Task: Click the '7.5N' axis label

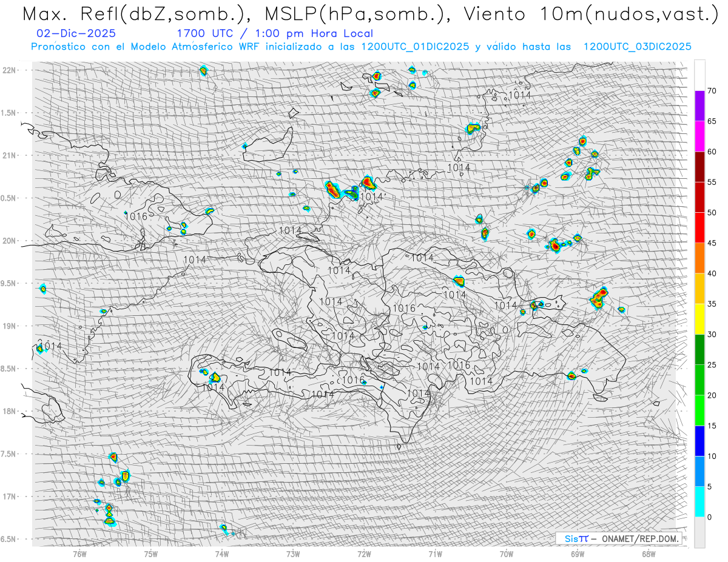Action: 8,454
